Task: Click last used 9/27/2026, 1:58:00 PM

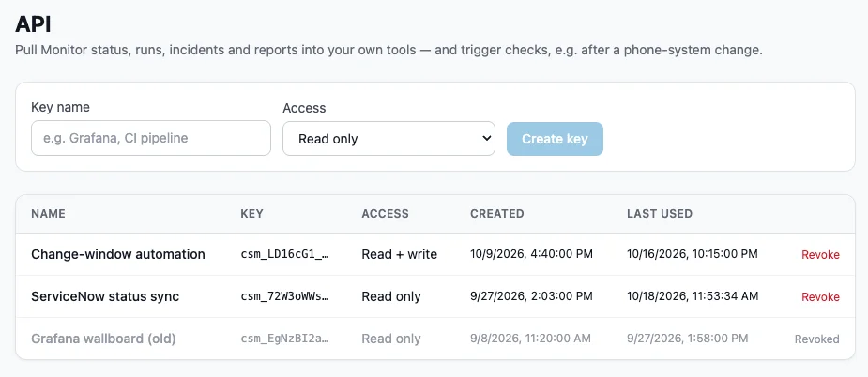Action: pos(688,338)
